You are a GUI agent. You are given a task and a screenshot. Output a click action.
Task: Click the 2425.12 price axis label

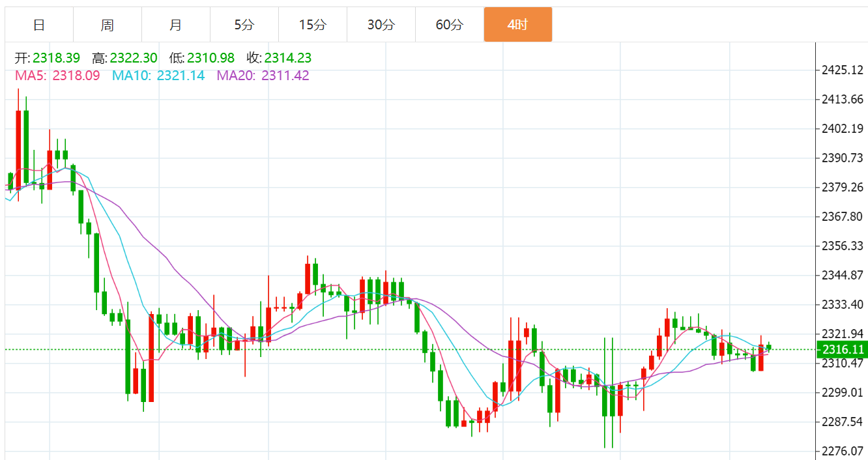point(843,70)
